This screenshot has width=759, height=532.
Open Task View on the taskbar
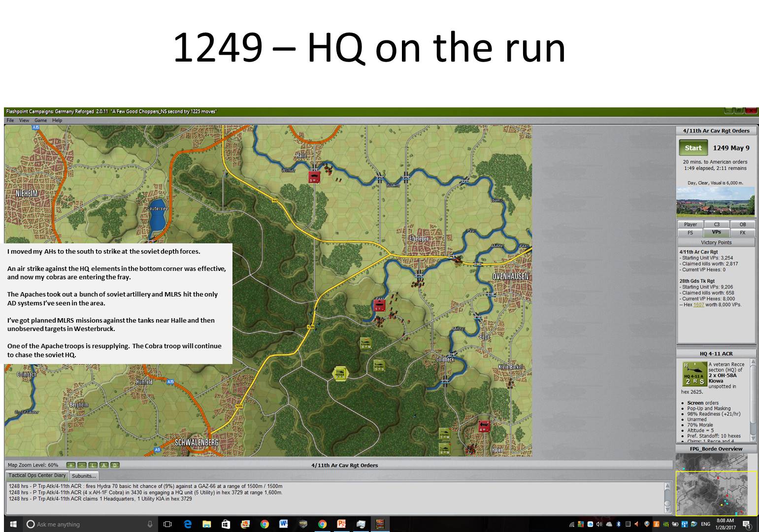(x=167, y=524)
